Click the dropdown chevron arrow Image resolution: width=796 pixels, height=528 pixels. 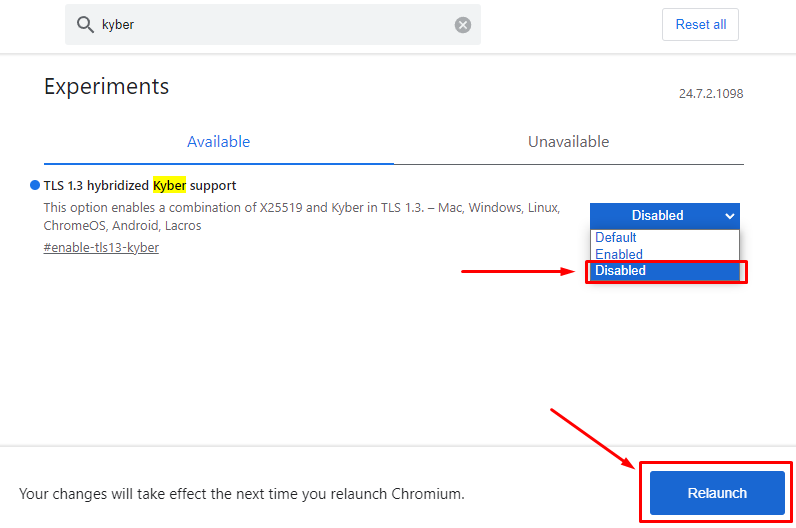[729, 216]
